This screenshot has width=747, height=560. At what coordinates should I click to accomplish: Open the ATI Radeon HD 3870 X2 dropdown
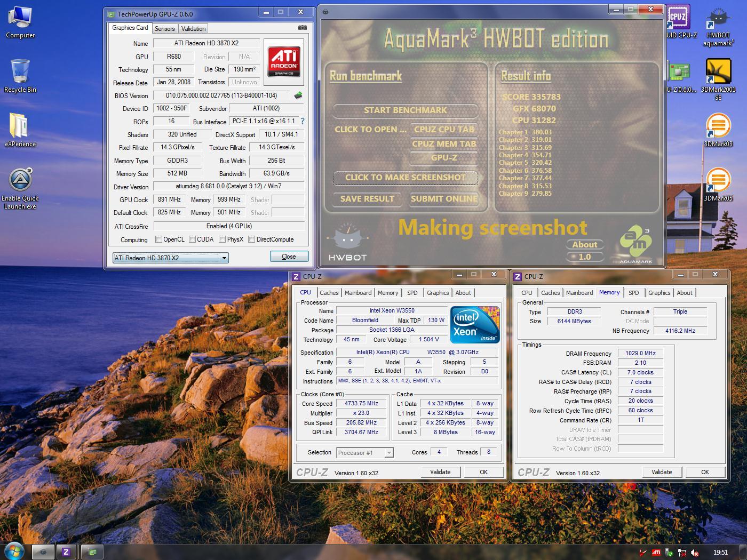[x=171, y=258]
